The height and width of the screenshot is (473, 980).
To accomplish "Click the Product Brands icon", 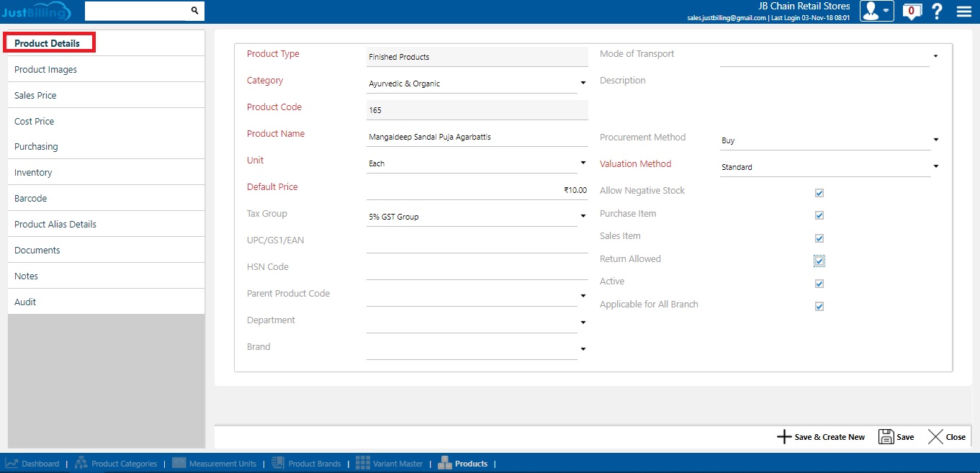I will click(x=278, y=464).
